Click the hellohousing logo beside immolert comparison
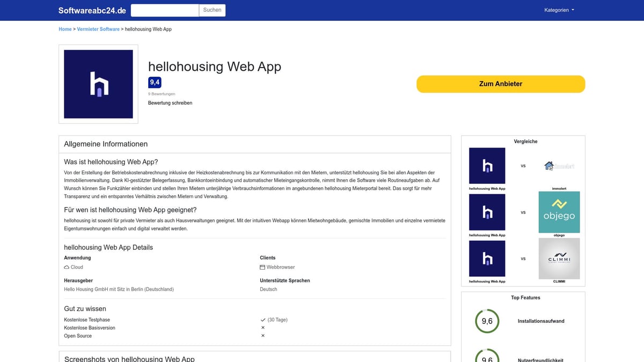The image size is (644, 362). point(486,166)
